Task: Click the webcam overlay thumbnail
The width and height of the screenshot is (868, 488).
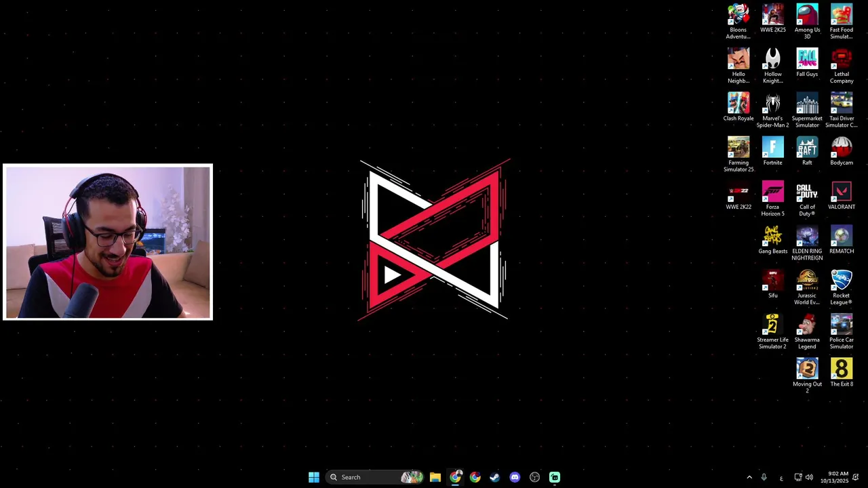Action: pyautogui.click(x=108, y=242)
